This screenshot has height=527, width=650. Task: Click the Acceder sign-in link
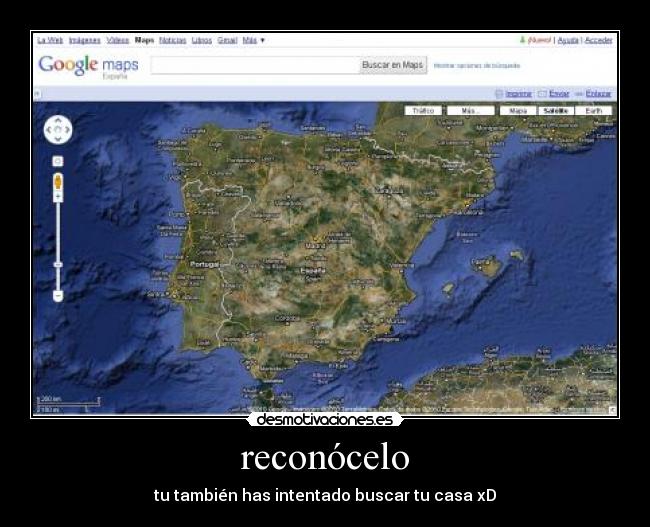click(598, 40)
